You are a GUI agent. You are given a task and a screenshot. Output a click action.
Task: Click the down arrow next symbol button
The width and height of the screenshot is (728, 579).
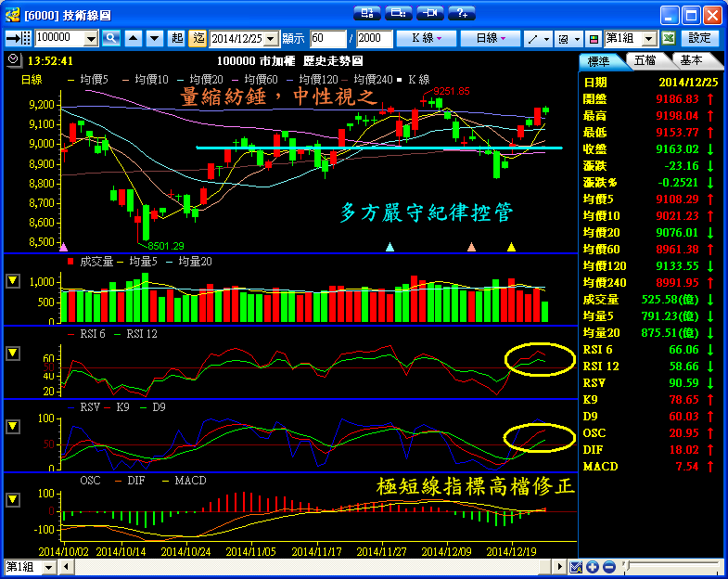pyautogui.click(x=153, y=38)
